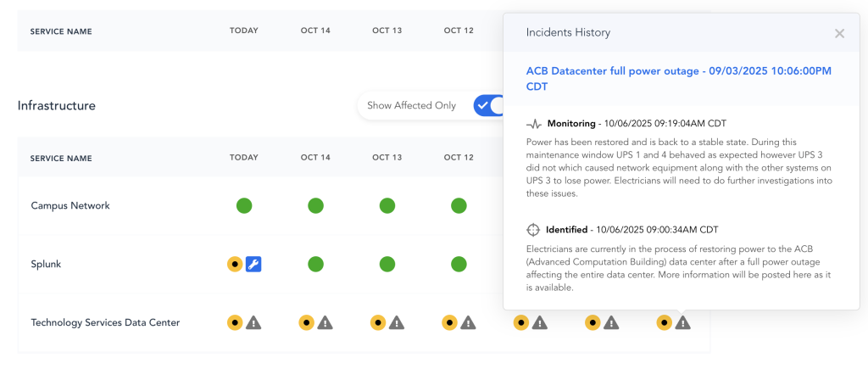Click the Identified crosshair icon in the incident history
868x380 pixels.
click(x=533, y=229)
